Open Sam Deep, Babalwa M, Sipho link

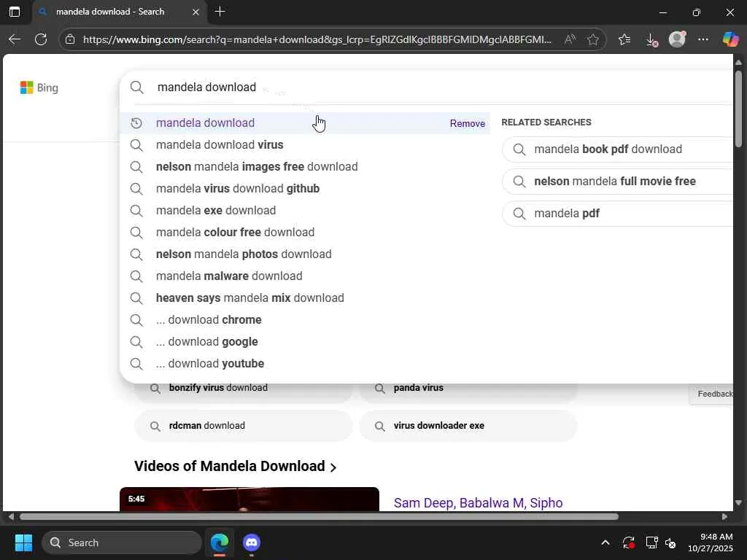[x=479, y=503]
